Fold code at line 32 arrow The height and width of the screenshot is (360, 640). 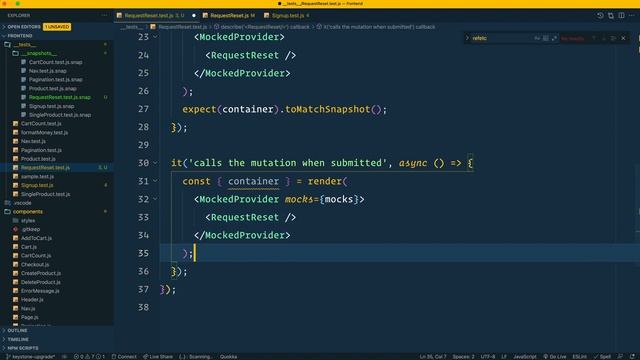(x=155, y=199)
